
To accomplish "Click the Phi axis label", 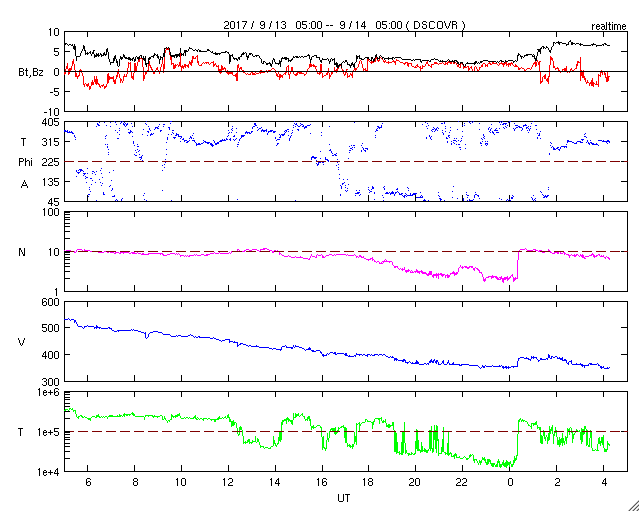I will coord(25,163).
